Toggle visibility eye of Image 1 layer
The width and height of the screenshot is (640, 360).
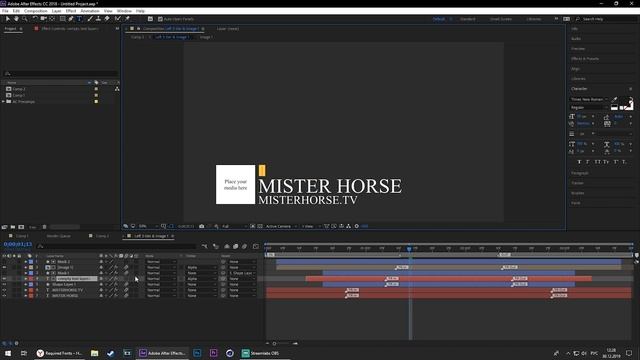[4, 267]
